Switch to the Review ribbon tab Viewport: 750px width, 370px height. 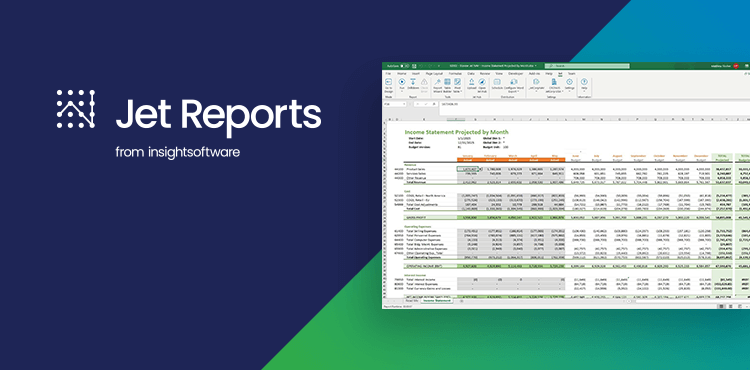click(x=485, y=74)
